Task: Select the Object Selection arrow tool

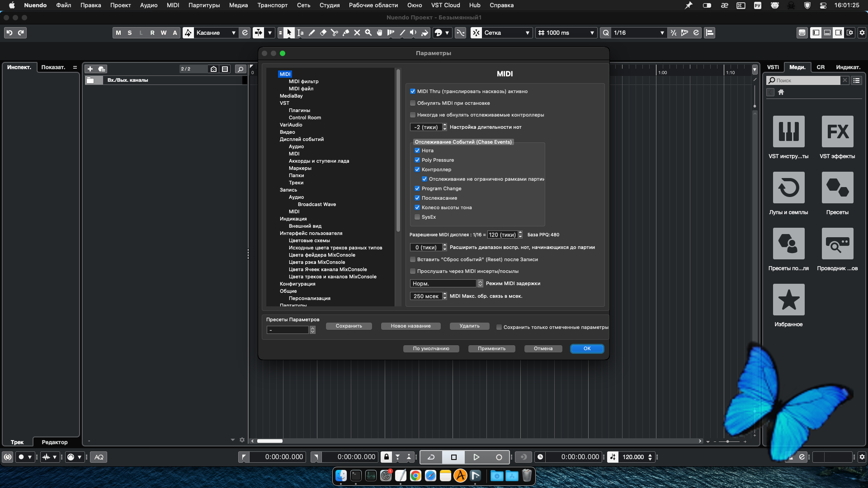Action: (289, 33)
